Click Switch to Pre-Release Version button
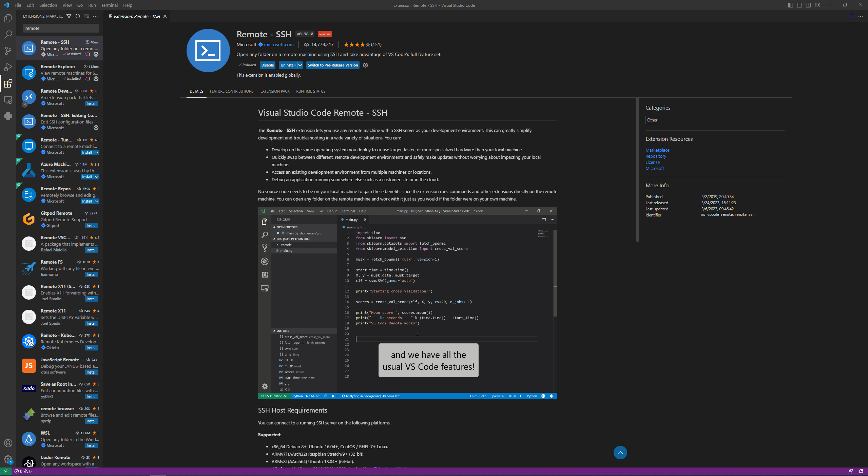 coord(332,65)
